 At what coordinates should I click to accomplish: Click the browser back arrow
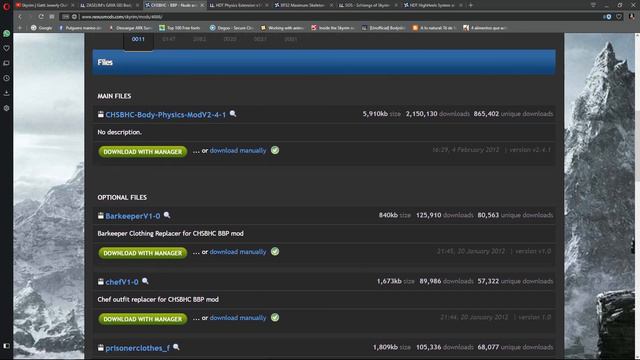point(20,17)
